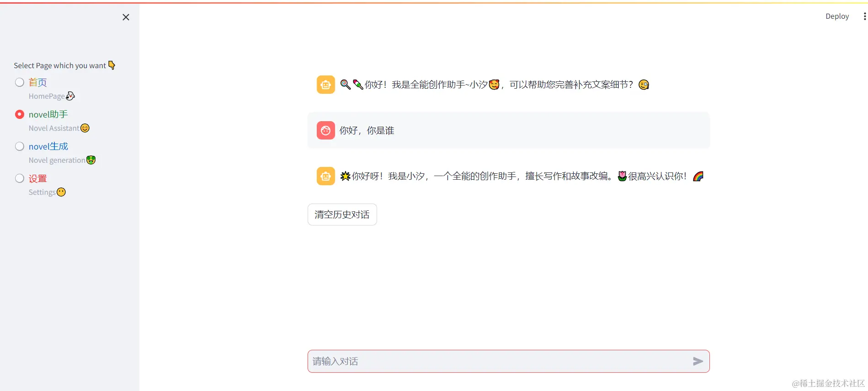
Task: Click the Novel Assistant caption text
Action: pos(59,128)
